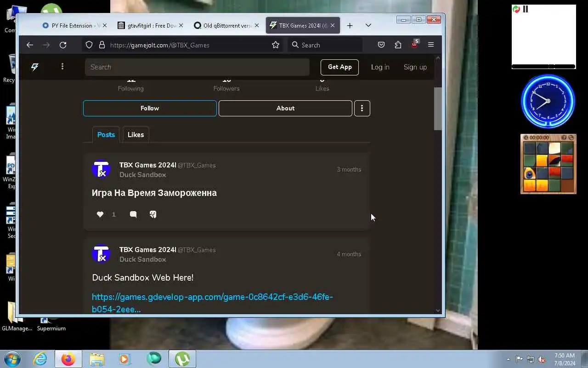Open the Windows Start button
The image size is (588, 368).
pos(12,359)
